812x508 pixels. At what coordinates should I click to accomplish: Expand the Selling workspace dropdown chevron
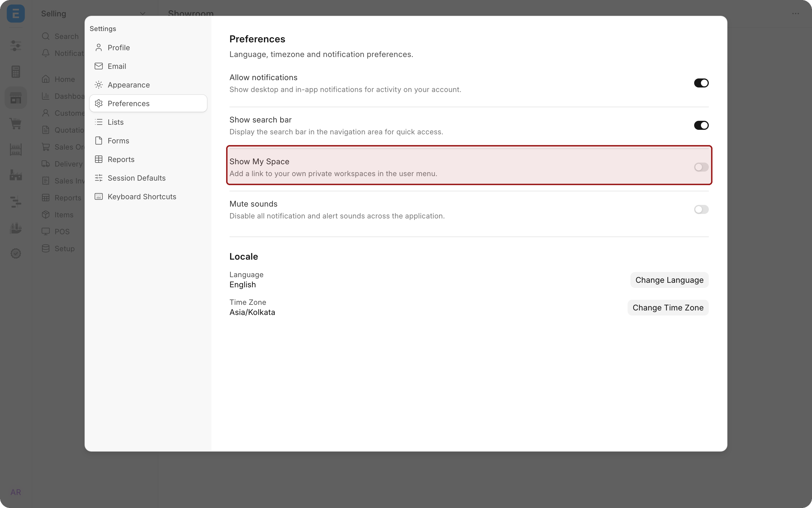[x=143, y=14]
